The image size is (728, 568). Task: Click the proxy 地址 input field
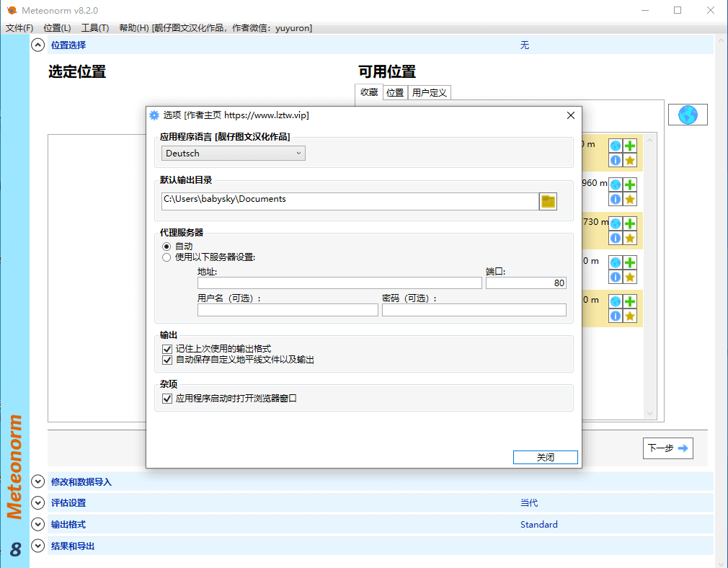pos(339,283)
